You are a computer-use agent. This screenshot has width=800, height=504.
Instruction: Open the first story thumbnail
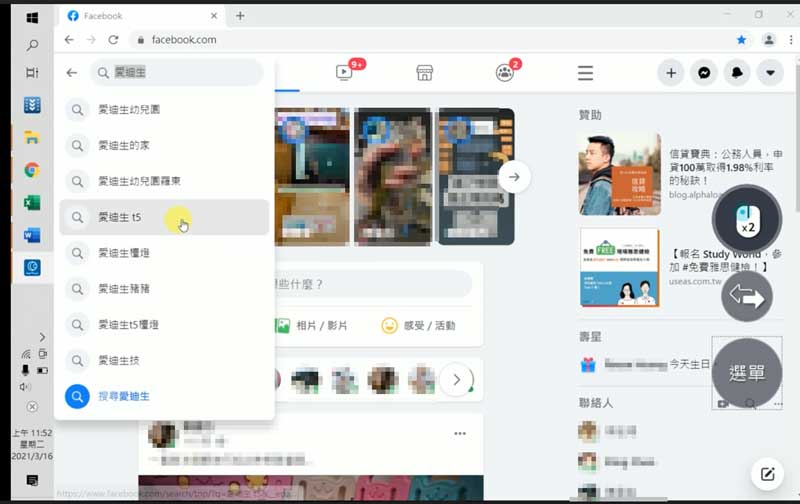click(312, 177)
